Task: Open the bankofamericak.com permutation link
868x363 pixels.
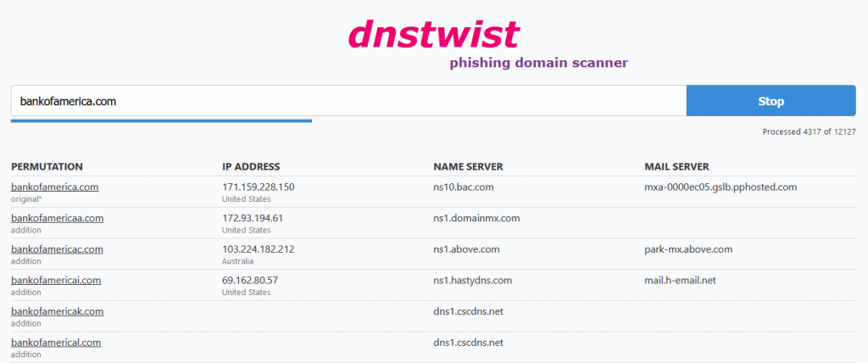Action: click(57, 311)
